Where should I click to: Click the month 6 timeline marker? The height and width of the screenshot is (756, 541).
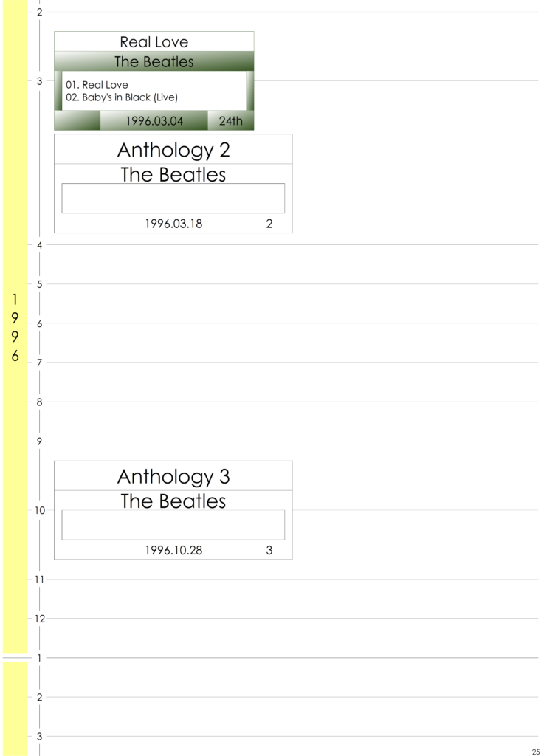pyautogui.click(x=39, y=323)
